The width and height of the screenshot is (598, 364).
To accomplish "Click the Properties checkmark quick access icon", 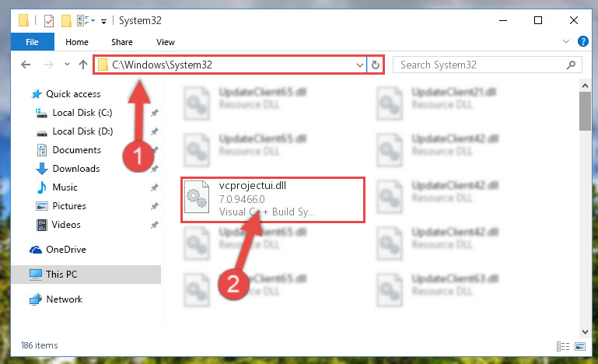I will pos(49,20).
